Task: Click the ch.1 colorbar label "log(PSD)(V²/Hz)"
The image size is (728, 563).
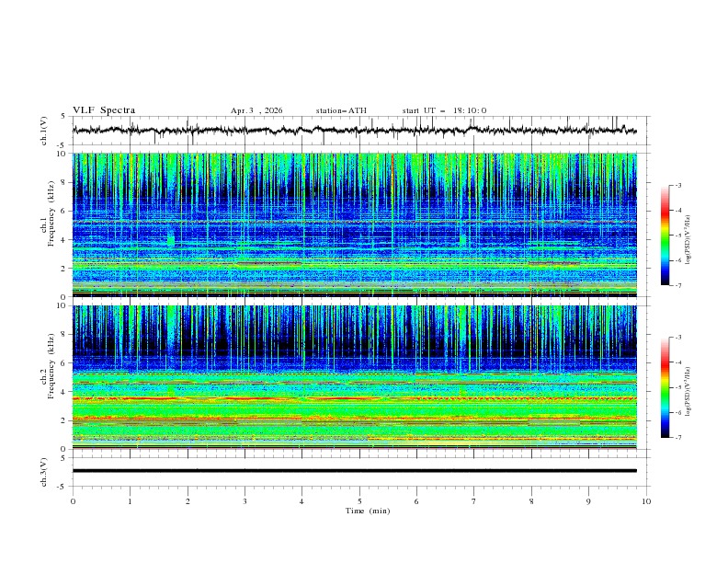Action: tap(688, 239)
